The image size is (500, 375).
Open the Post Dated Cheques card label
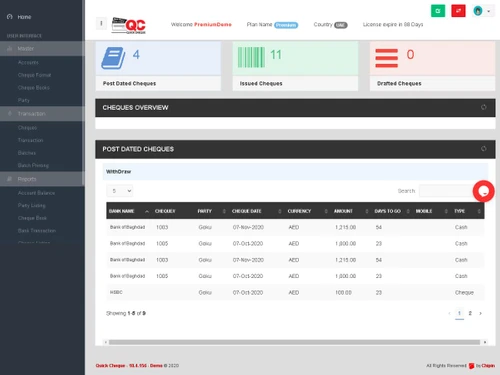(x=129, y=83)
